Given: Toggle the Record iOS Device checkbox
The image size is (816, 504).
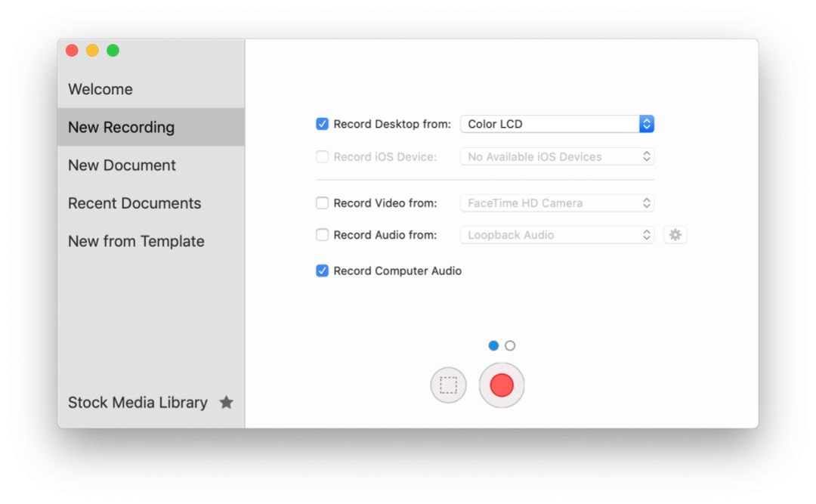Looking at the screenshot, I should coord(322,156).
